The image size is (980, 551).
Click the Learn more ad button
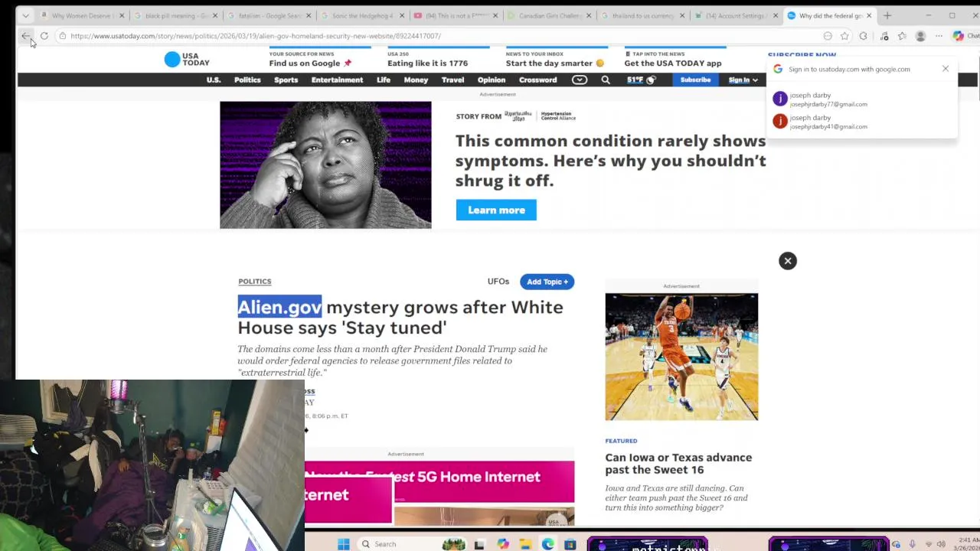(x=496, y=210)
